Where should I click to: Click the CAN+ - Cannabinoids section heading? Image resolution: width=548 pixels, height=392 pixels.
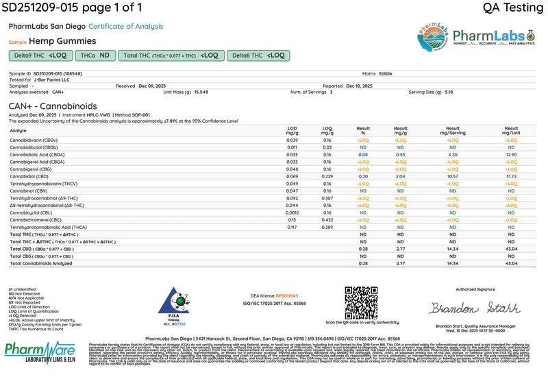[x=53, y=106]
